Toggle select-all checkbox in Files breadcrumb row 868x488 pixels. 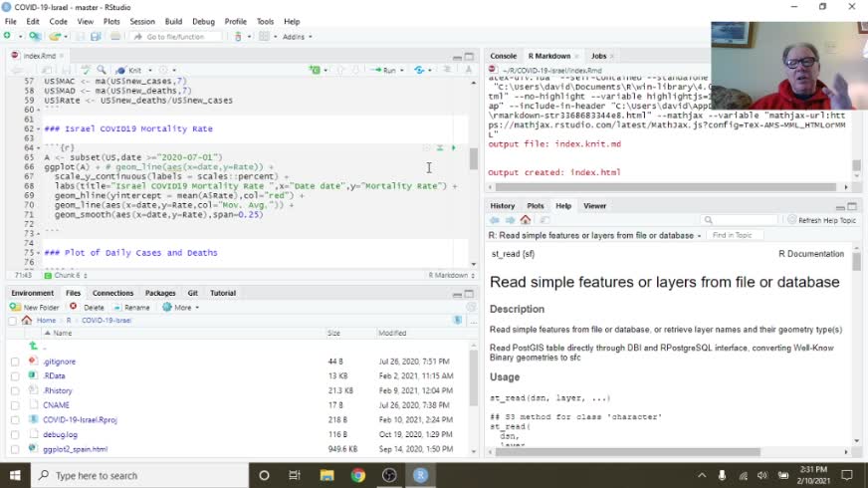tap(12, 321)
